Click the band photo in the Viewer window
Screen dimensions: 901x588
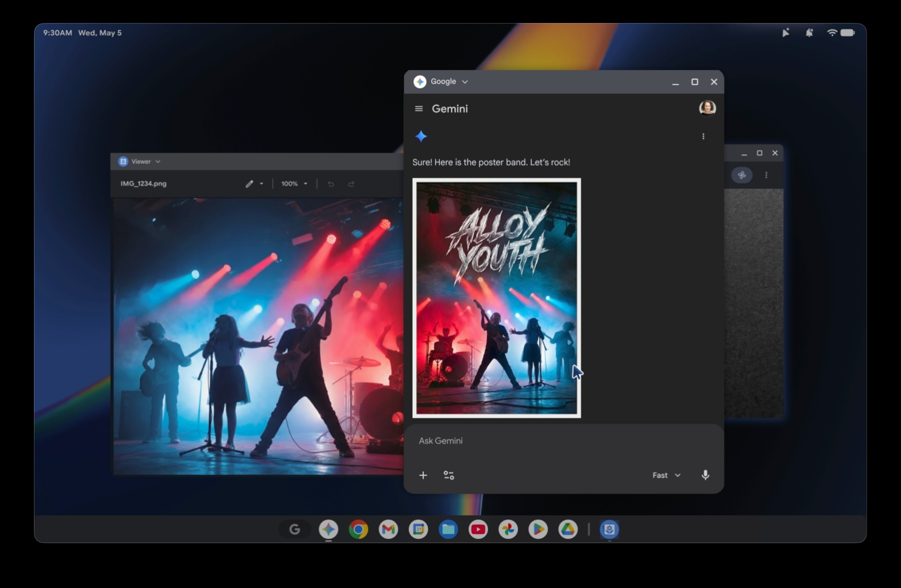click(258, 336)
